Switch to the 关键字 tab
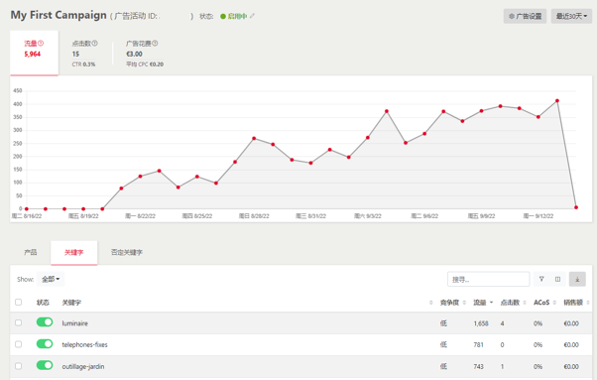This screenshot has width=597, height=380. click(x=74, y=252)
